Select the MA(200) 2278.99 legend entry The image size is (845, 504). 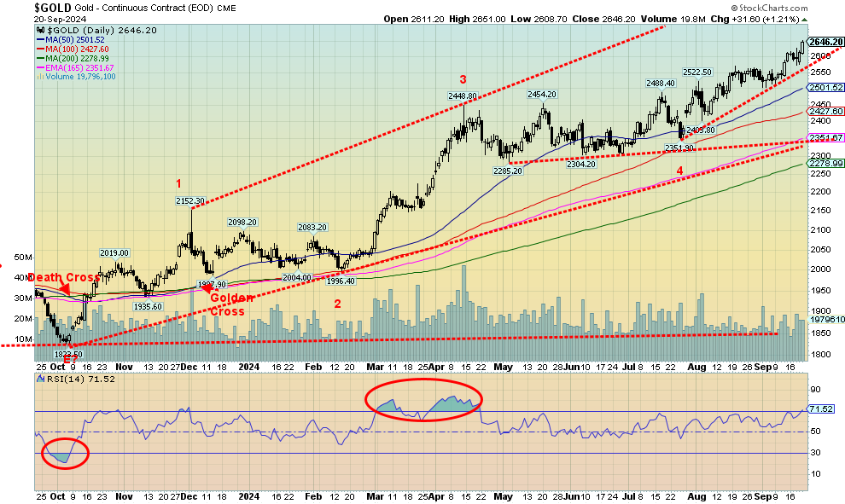(x=73, y=58)
